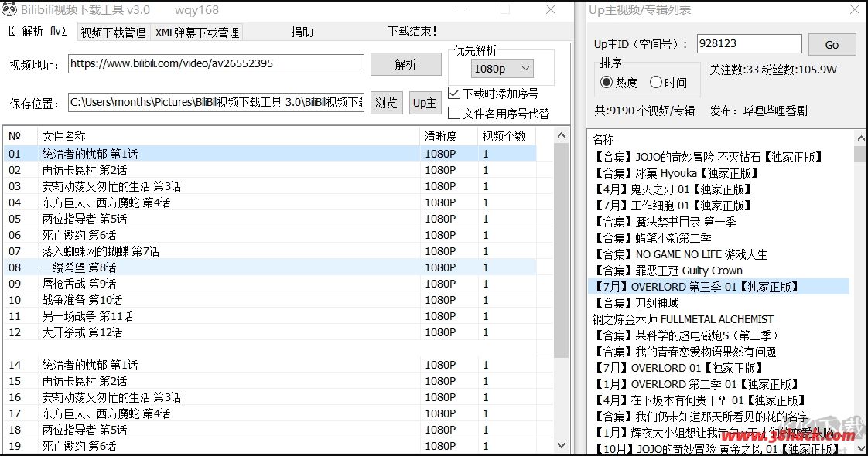Click the Go button beside Up主ID
This screenshot has height=456, width=868.
click(x=832, y=45)
